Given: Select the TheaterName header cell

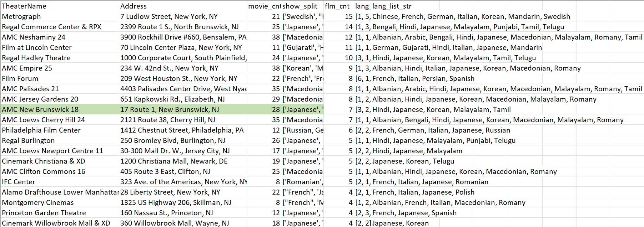Looking at the screenshot, I should click(x=24, y=6).
